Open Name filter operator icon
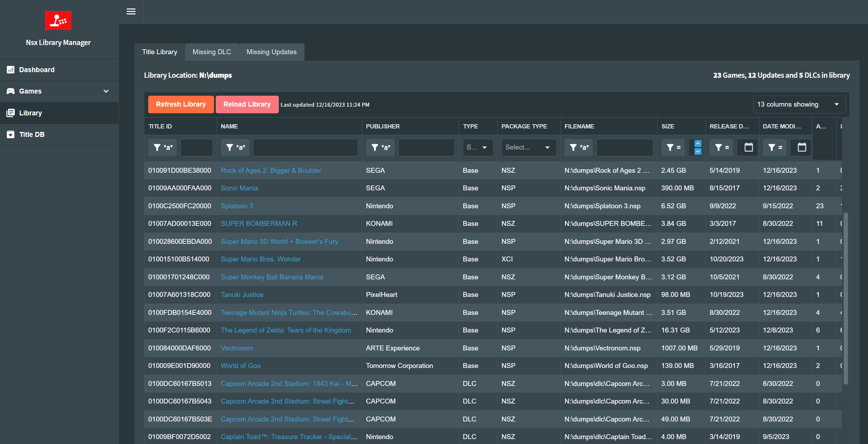Screen dimensions: 868x444 [x=235, y=147]
